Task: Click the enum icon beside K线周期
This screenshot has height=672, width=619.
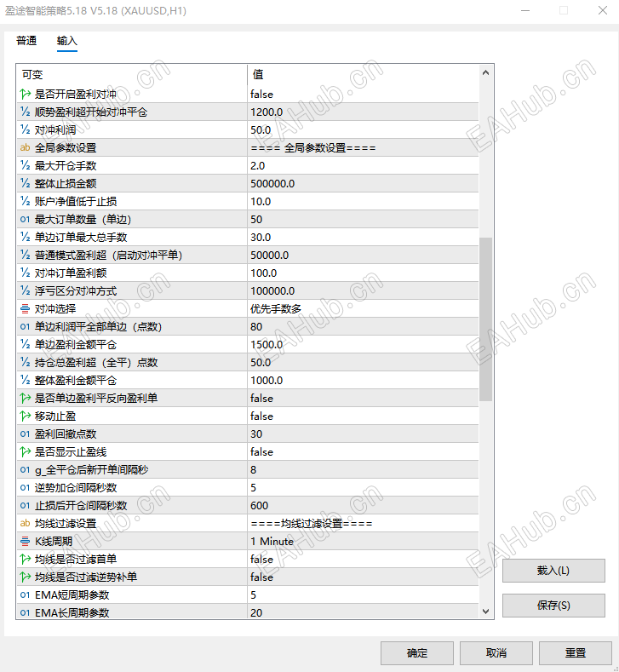Action: [26, 542]
